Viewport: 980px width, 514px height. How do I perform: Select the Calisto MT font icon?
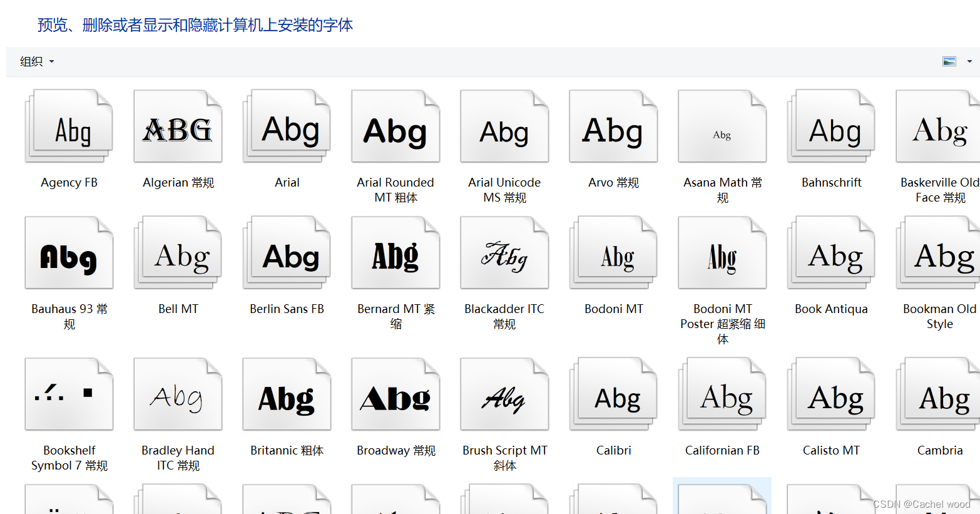tap(831, 394)
